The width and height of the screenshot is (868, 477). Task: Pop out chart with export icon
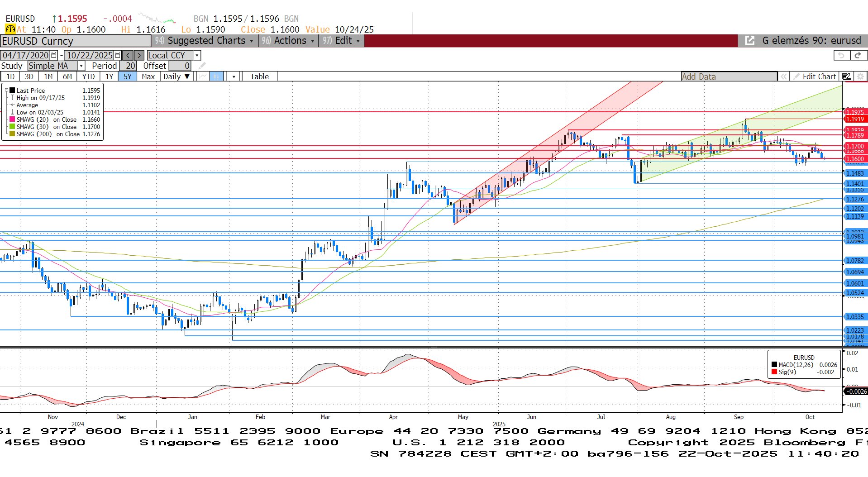(749, 41)
